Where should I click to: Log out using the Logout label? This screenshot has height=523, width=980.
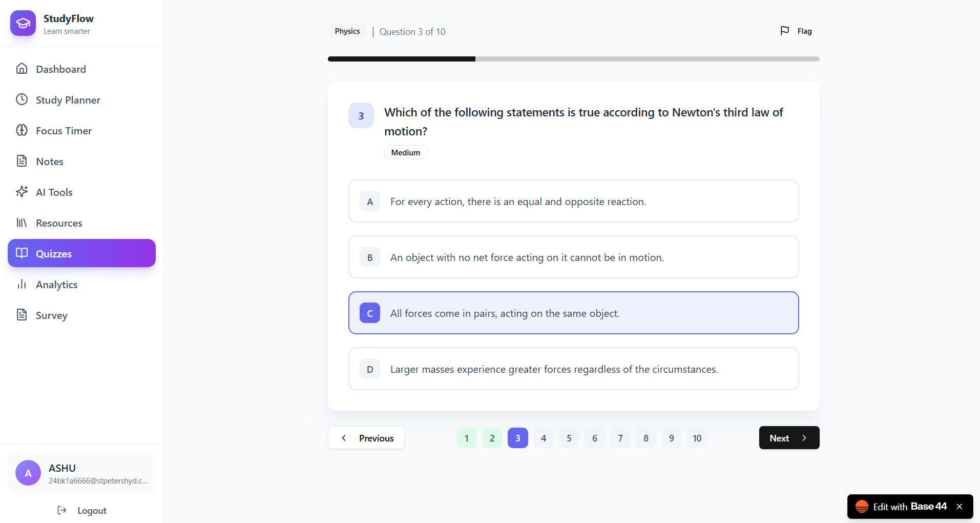click(x=92, y=511)
